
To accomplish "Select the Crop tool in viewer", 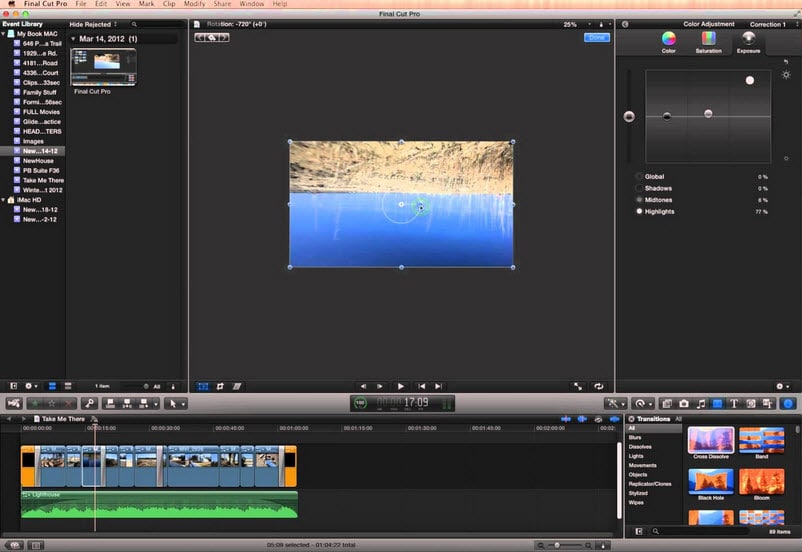I will coord(220,386).
